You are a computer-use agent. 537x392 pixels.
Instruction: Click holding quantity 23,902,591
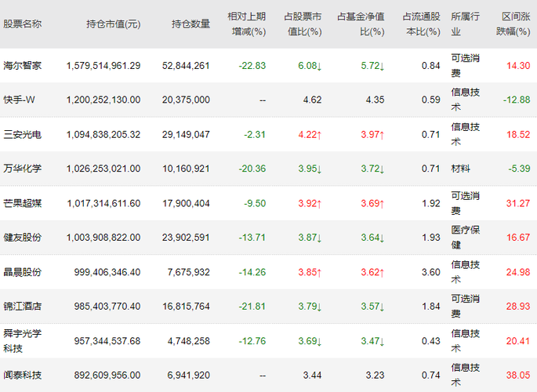[186, 238]
